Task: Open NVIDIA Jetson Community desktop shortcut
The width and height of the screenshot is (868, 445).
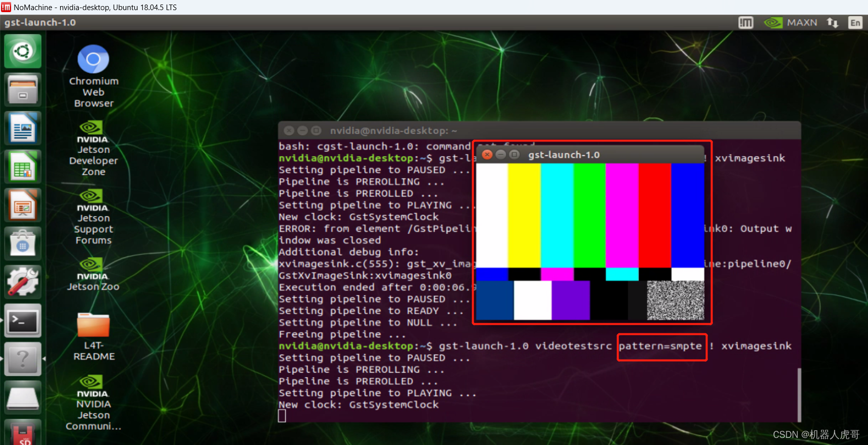Action: tap(93, 403)
